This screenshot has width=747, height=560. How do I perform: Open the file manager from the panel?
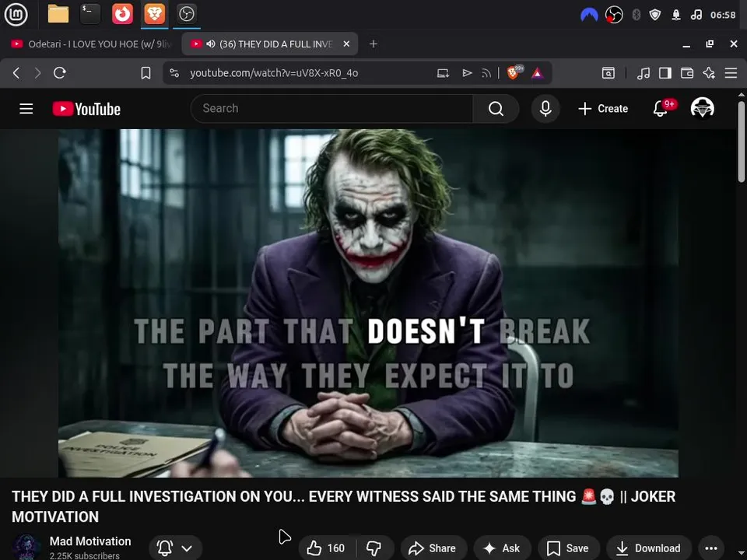click(x=58, y=14)
